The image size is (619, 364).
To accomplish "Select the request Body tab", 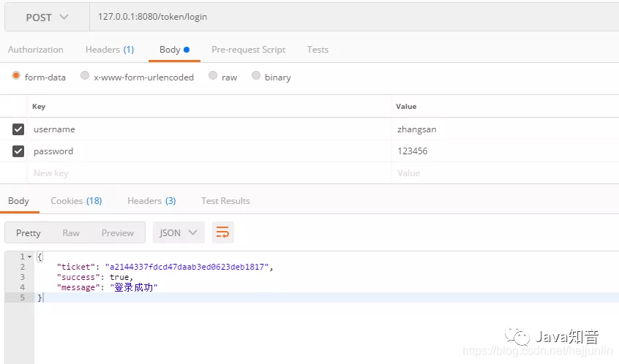I will (174, 50).
